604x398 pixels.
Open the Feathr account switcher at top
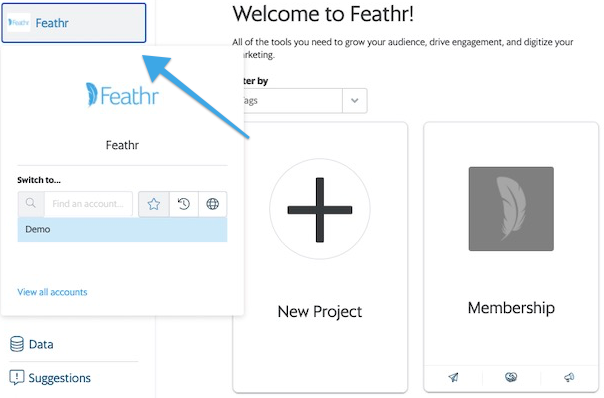coord(74,23)
